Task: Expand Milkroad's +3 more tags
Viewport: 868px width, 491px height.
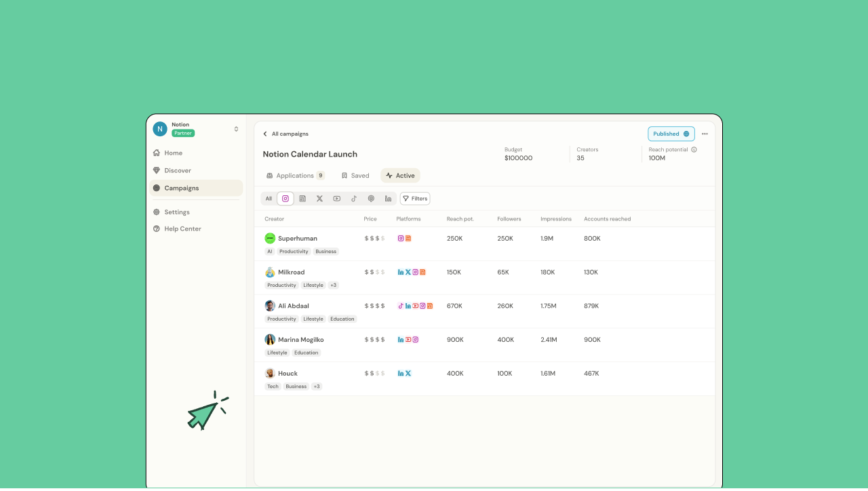Action: tap(333, 286)
